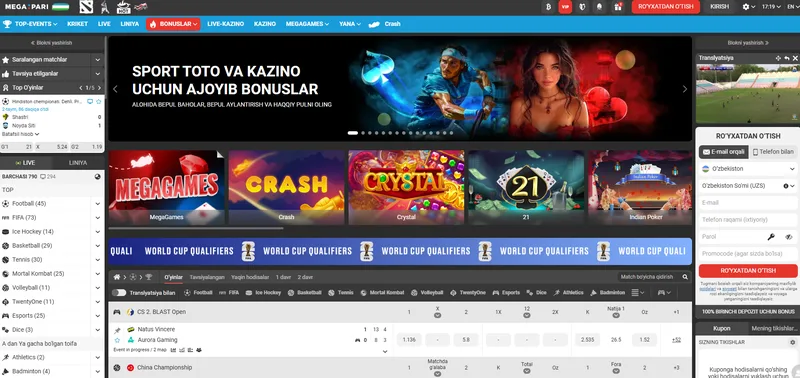Switch registration to E-mail orqali

[x=724, y=152]
